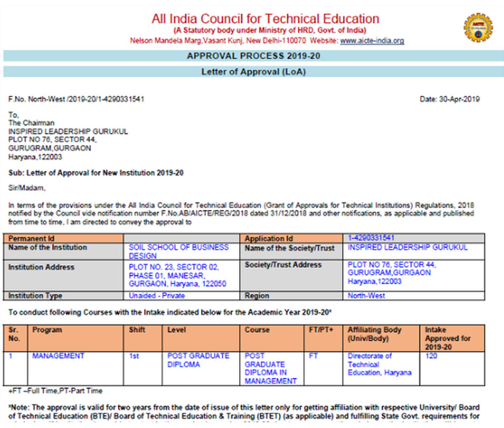The height and width of the screenshot is (428, 504).
Task: Click the 'FT/PT+' column header
Action: [x=323, y=338]
